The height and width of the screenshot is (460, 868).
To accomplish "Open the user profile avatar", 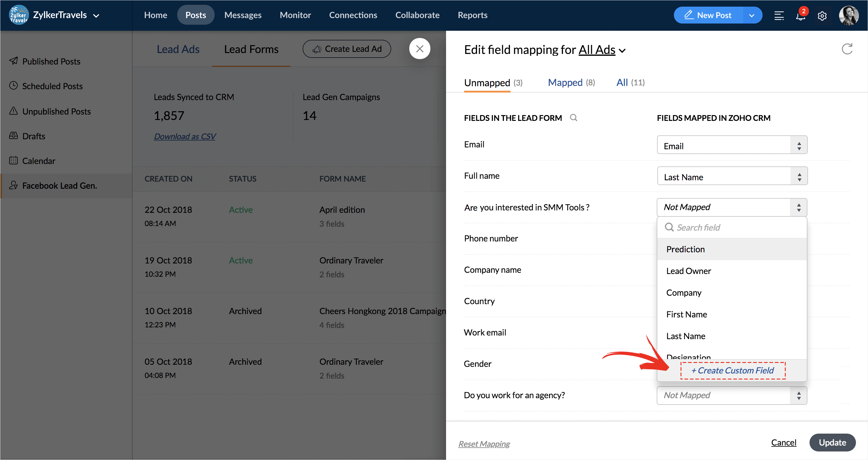I will (x=848, y=15).
